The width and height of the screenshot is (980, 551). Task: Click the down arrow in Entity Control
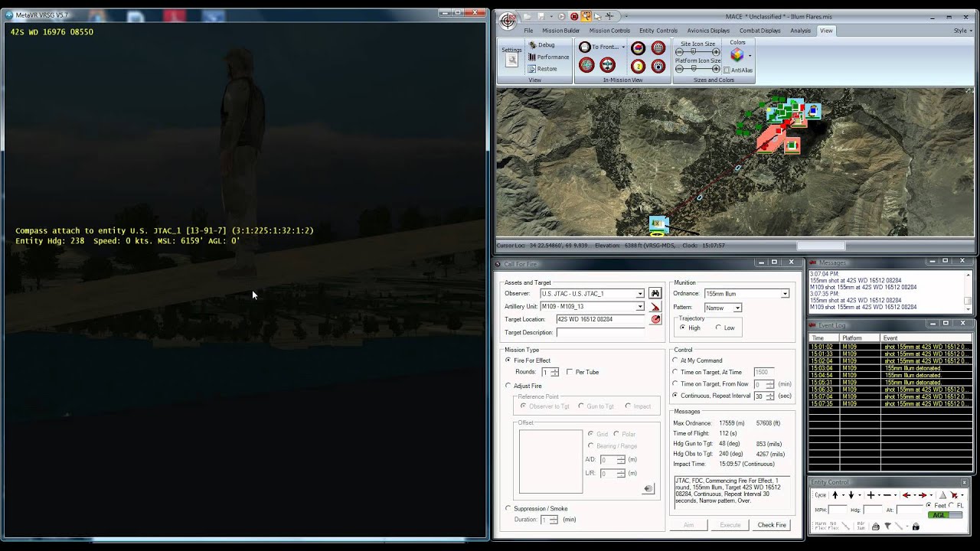850,495
